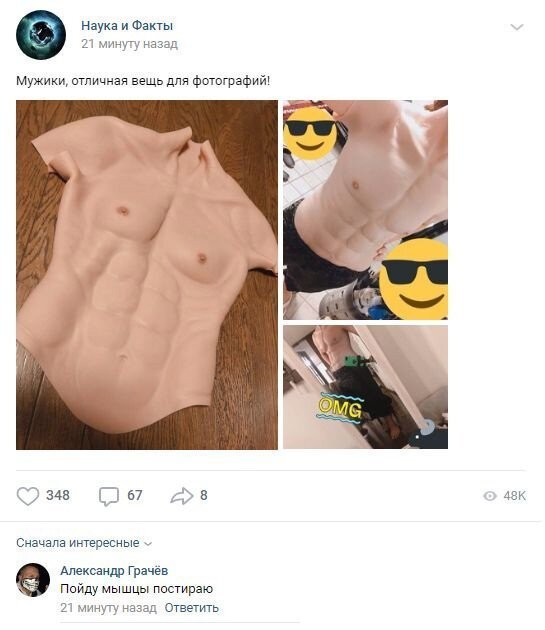The height and width of the screenshot is (630, 545).
Task: Open the large torso photo
Action: pyautogui.click(x=147, y=274)
